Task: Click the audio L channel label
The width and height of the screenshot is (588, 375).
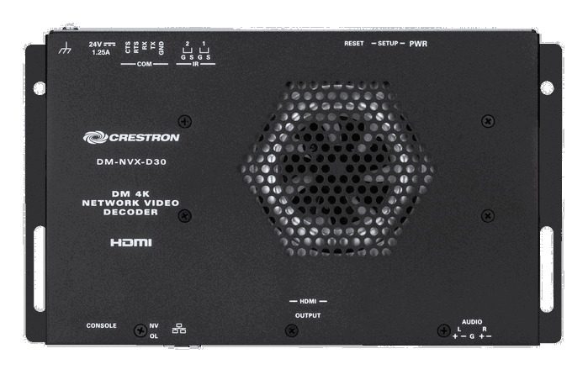Action: (x=459, y=329)
